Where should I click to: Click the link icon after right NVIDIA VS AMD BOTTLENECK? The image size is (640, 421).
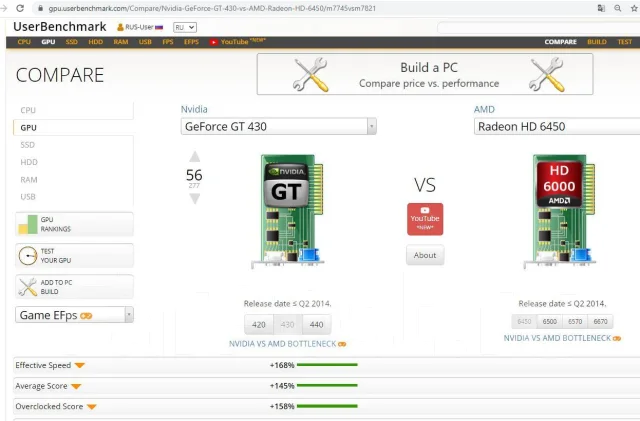[617, 339]
